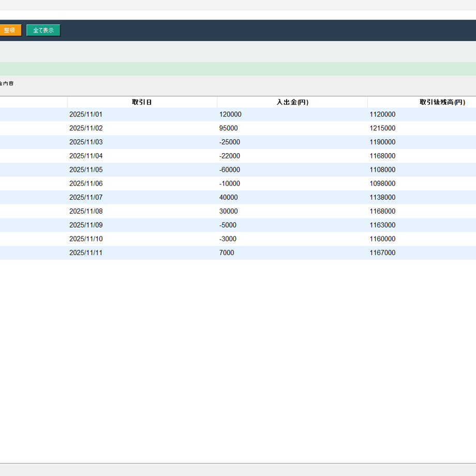Pick the balance value 1120000
This screenshot has height=476, width=476.
(382, 114)
